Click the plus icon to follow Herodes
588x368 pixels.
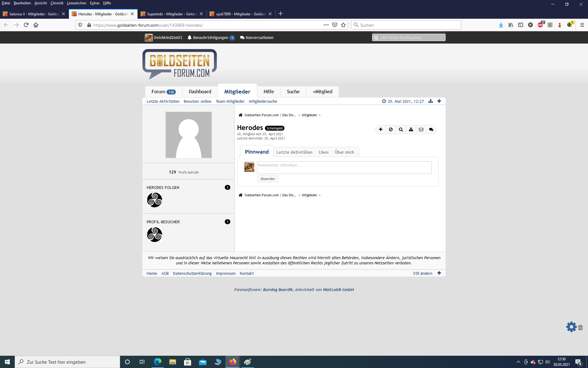click(381, 129)
